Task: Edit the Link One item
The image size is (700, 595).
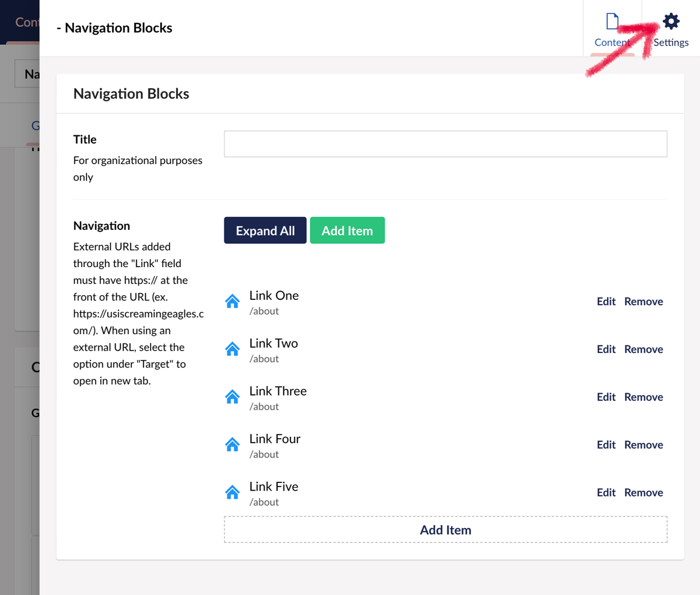Action: 606,302
